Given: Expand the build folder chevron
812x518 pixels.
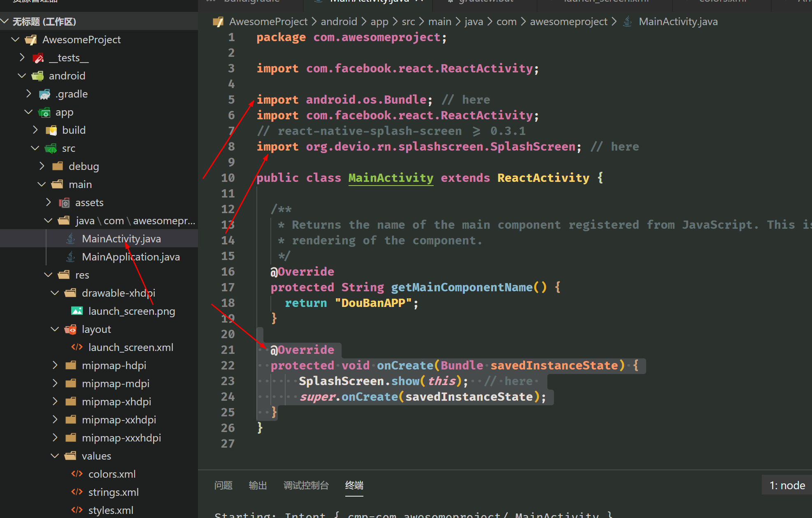Looking at the screenshot, I should pyautogui.click(x=35, y=130).
